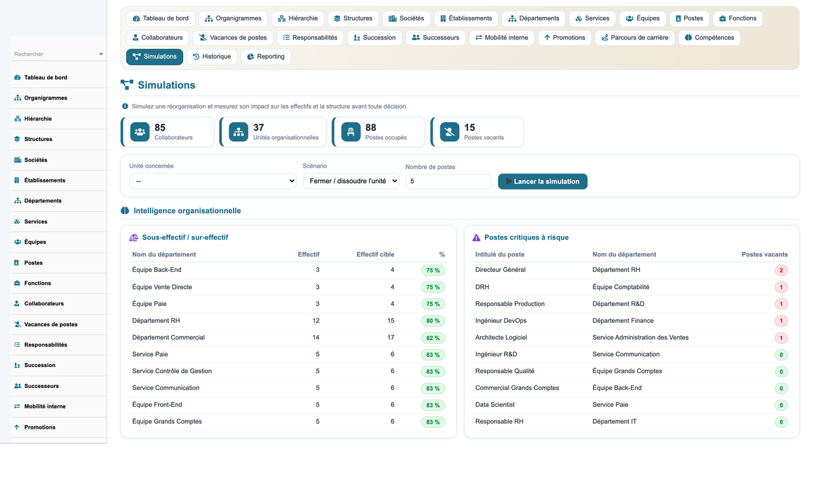Screen dimensions: 814x504
Task: Click the Équipe Back-End row in Sous-effectif table
Action: (289, 270)
